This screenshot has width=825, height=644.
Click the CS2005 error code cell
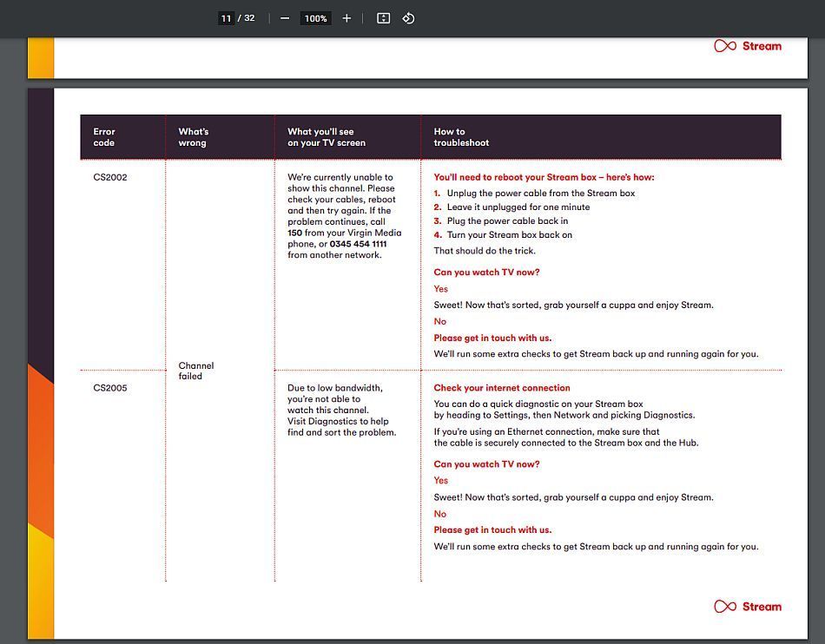click(110, 388)
